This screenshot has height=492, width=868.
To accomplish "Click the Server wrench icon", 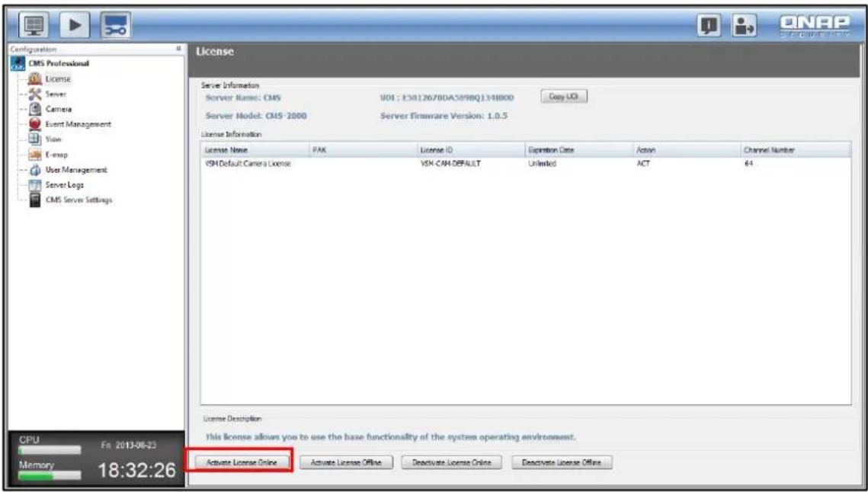I will pyautogui.click(x=35, y=94).
